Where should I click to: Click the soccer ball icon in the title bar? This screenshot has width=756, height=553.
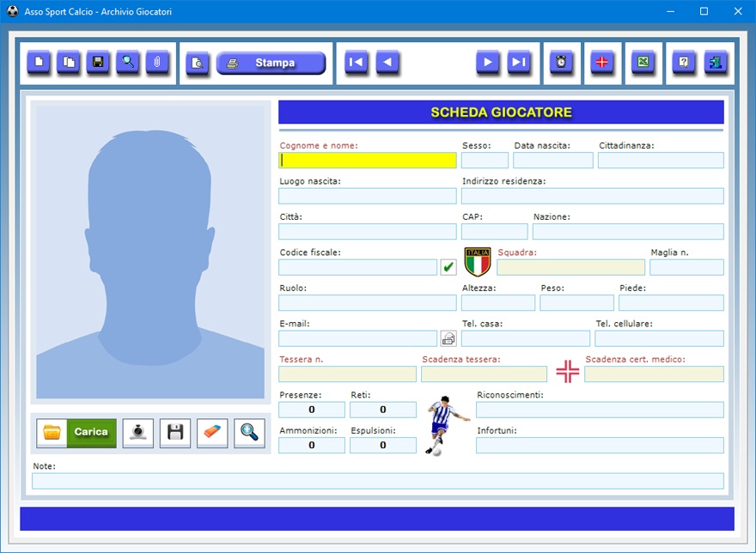[13, 11]
